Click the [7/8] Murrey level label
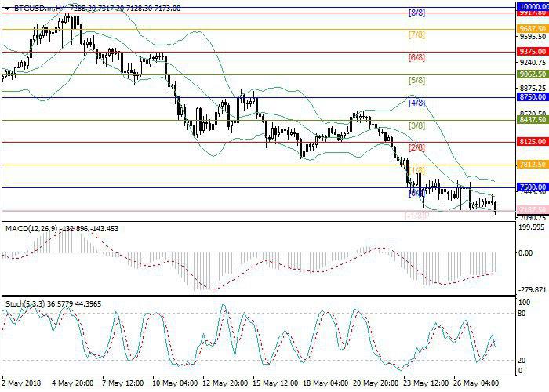The image size is (549, 392). tap(417, 35)
